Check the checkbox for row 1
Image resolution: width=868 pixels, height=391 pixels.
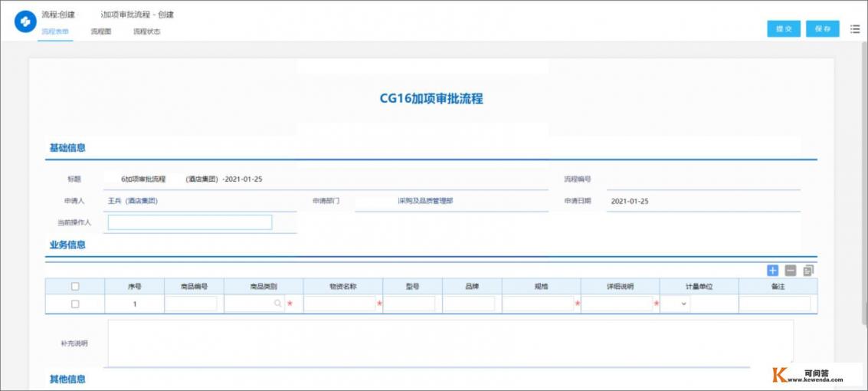[x=75, y=304]
